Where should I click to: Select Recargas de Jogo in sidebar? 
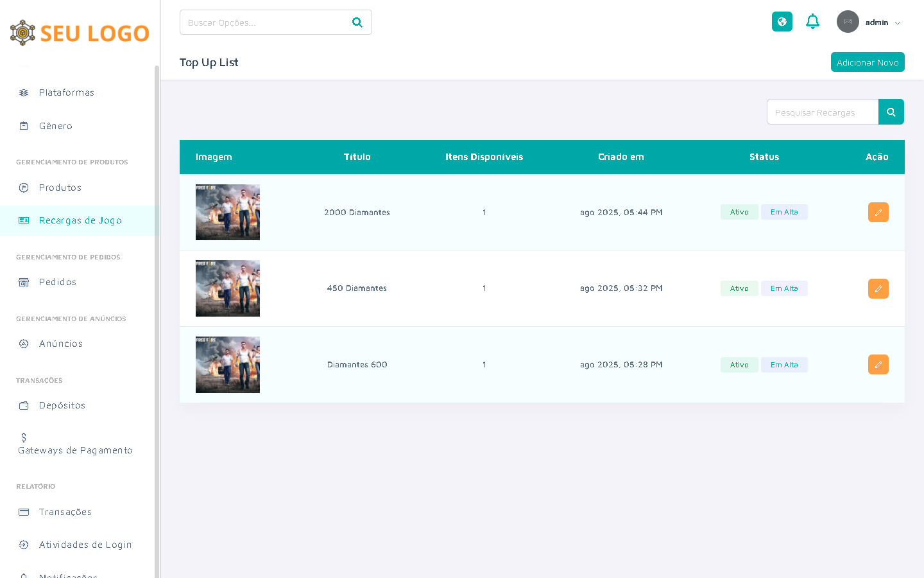80,220
